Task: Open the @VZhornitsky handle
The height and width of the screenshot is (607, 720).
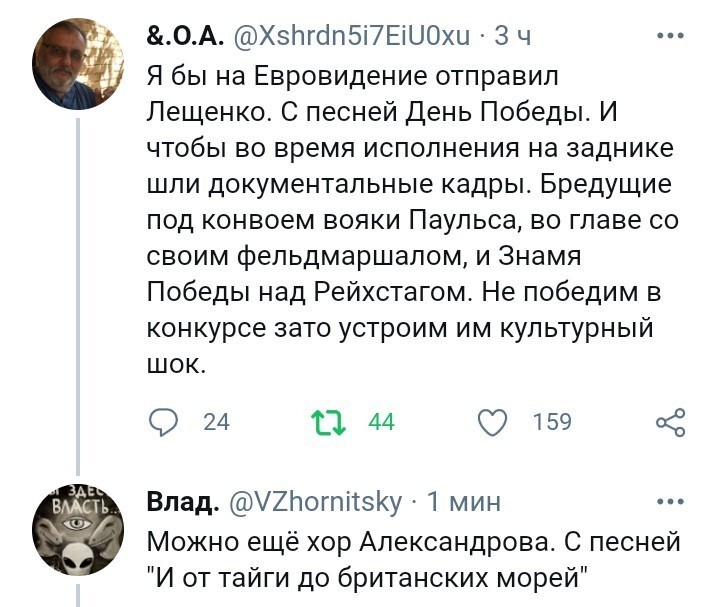Action: (315, 502)
